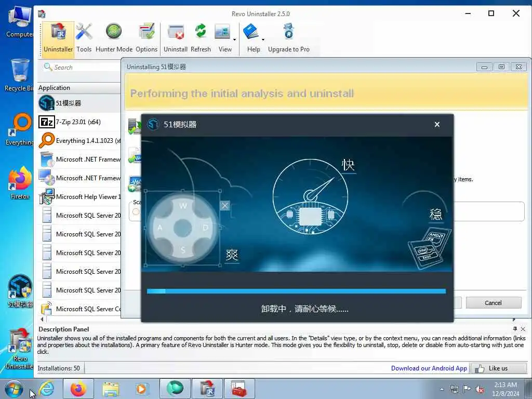This screenshot has width=532, height=399.
Task: Activate Hunter Mode
Action: (114, 37)
